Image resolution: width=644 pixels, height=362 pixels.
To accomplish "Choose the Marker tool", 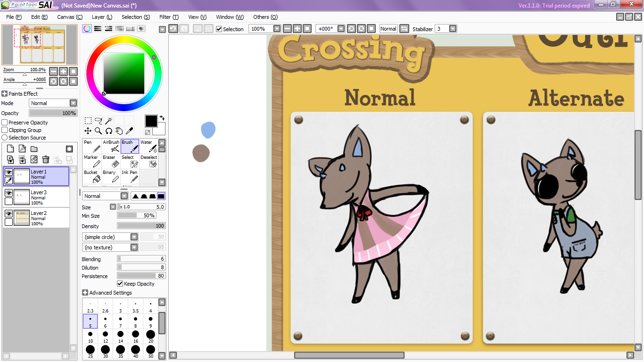I will click(92, 161).
